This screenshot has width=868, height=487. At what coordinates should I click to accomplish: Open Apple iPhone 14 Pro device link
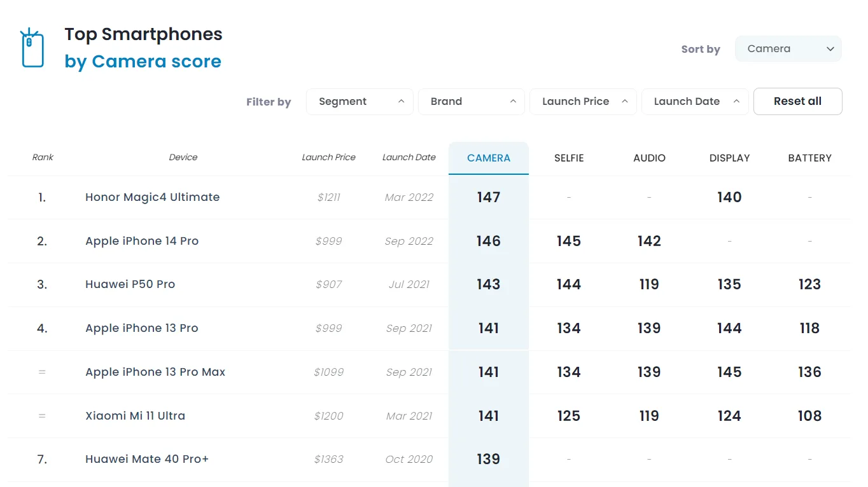coord(142,241)
